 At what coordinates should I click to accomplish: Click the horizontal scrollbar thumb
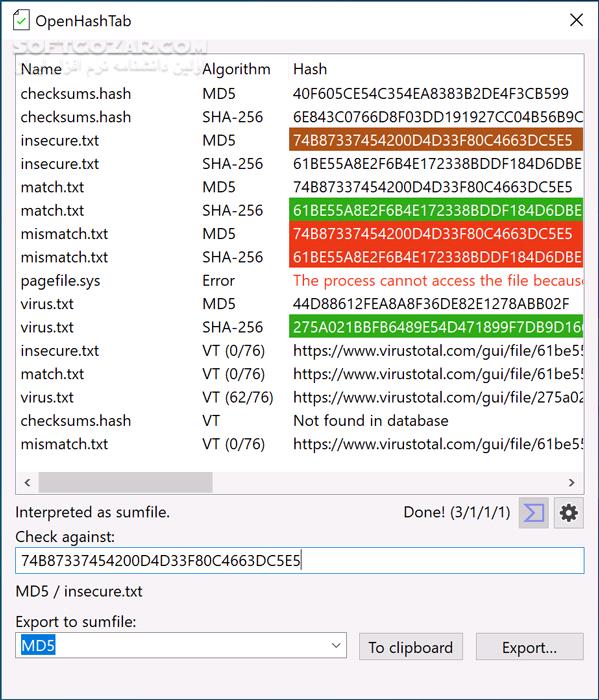coord(125,483)
